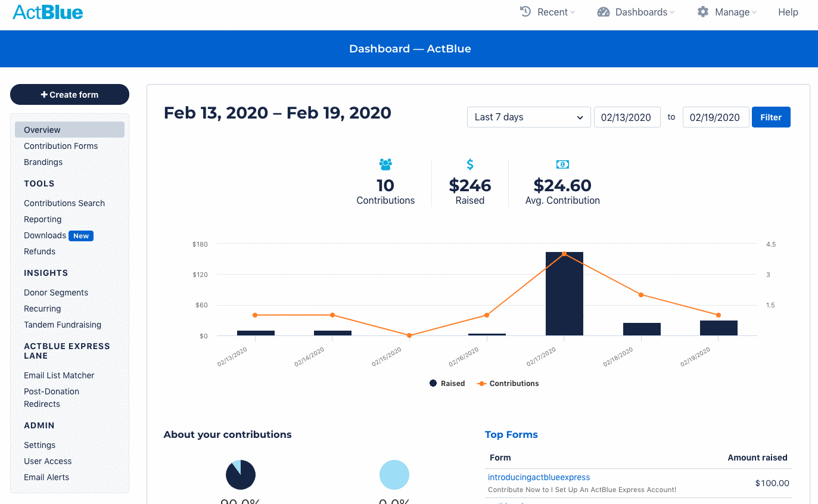This screenshot has width=818, height=504.
Task: Click the Amount raised column header
Action: click(757, 458)
